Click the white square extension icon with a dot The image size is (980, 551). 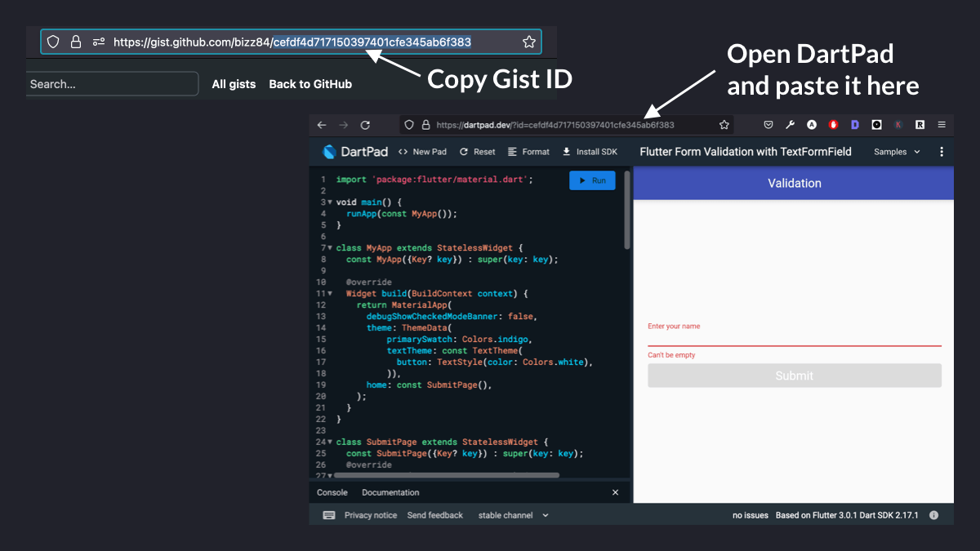pyautogui.click(x=876, y=125)
